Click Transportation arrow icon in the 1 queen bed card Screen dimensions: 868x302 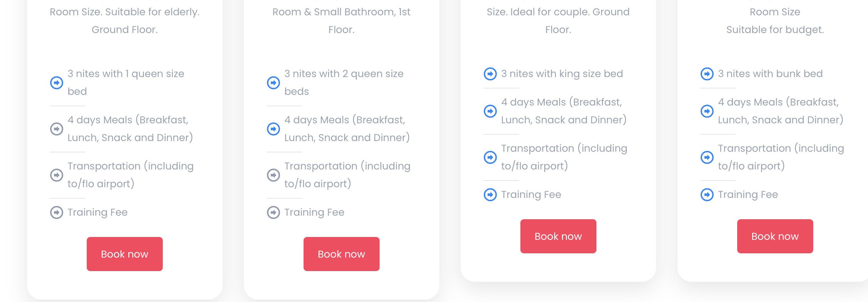point(57,175)
